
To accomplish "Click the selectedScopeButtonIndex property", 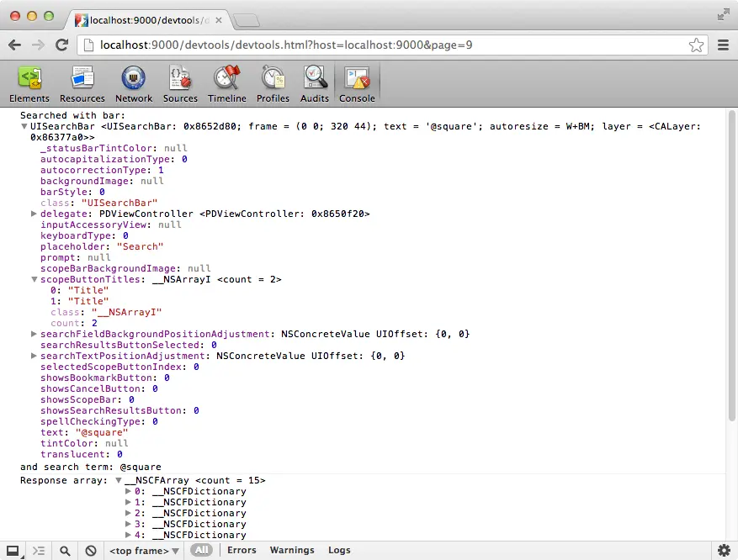I will pos(119,367).
